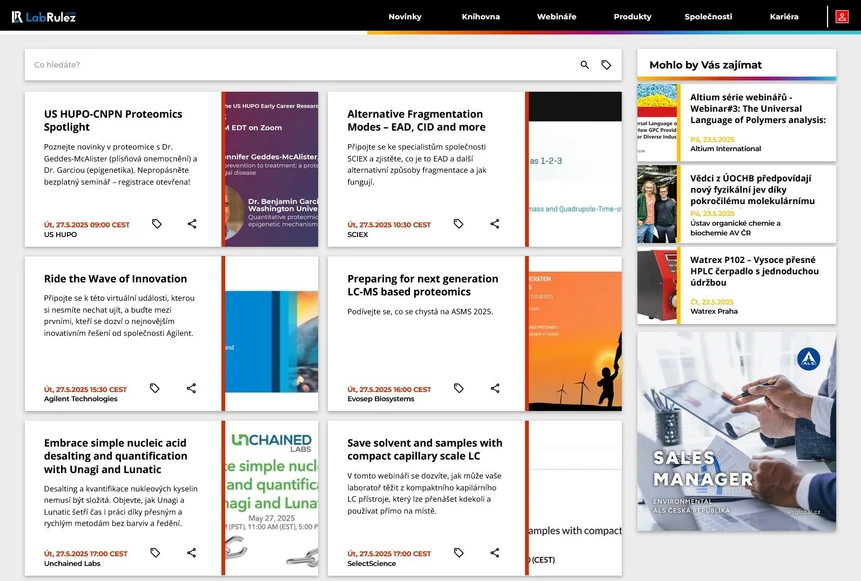Go to Webináře section

click(556, 16)
